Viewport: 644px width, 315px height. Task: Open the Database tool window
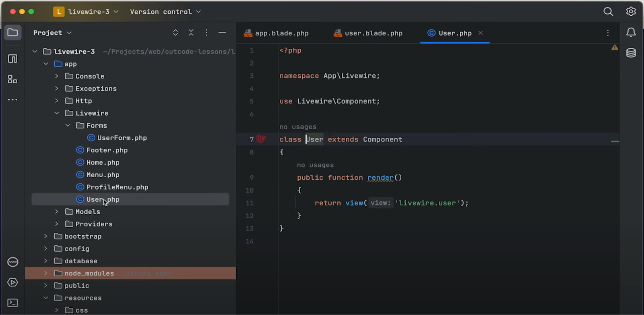[631, 53]
